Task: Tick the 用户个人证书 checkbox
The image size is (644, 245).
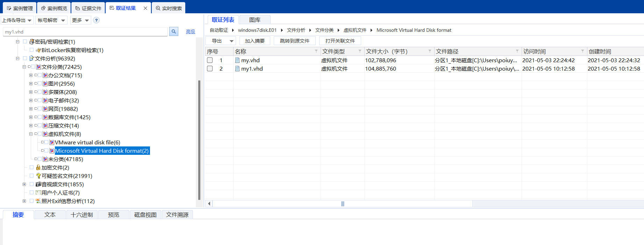Action: coord(31,192)
